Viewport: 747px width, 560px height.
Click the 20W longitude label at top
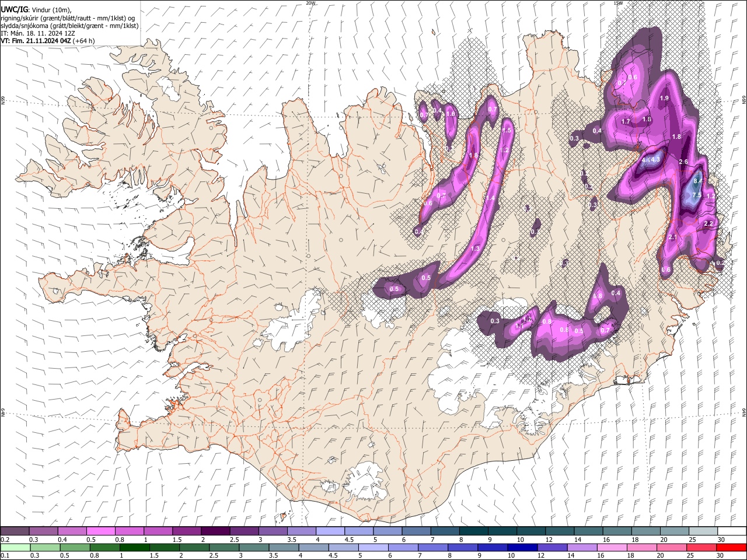tap(310, 3)
